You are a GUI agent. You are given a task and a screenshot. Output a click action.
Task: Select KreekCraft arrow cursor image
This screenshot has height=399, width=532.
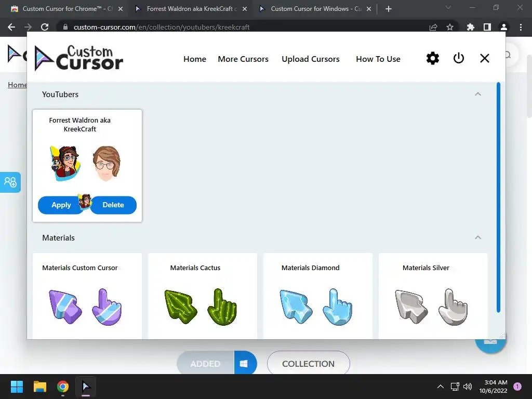[65, 163]
